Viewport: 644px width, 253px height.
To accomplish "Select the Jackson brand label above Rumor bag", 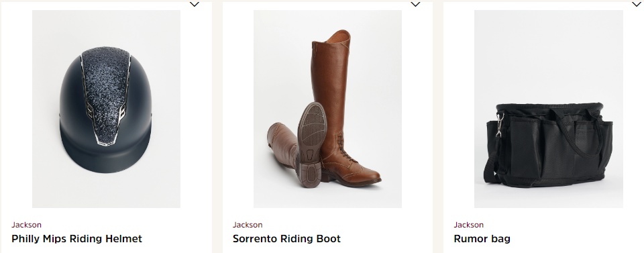I will [468, 225].
